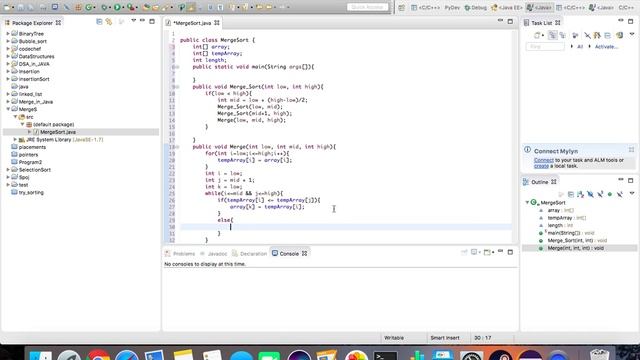Click the Find field in Task List
This screenshot has width=640, height=360.
545,47
